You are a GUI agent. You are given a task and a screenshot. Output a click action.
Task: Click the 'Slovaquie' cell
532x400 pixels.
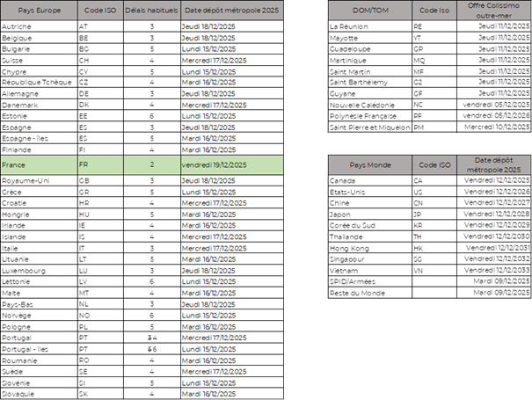(x=39, y=394)
